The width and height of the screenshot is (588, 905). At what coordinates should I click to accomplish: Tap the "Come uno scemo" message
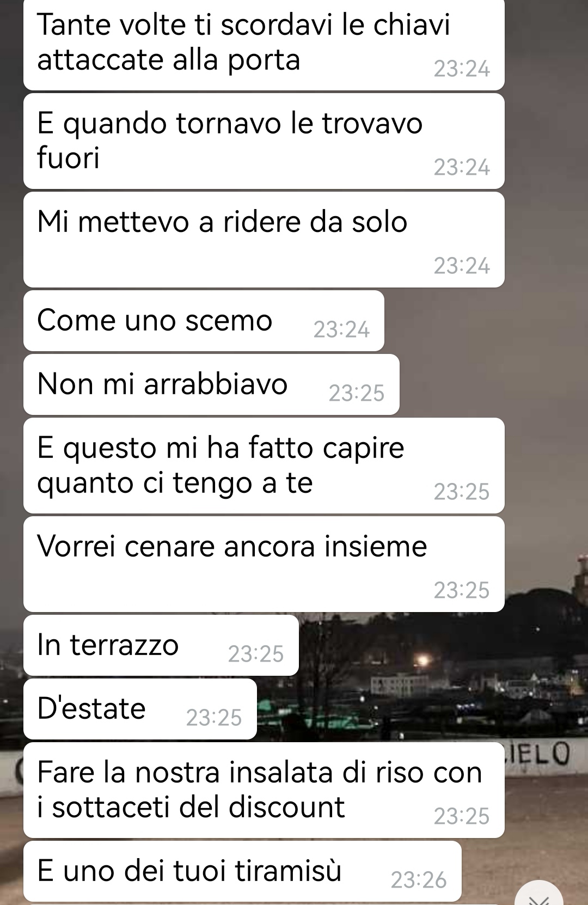tap(204, 321)
